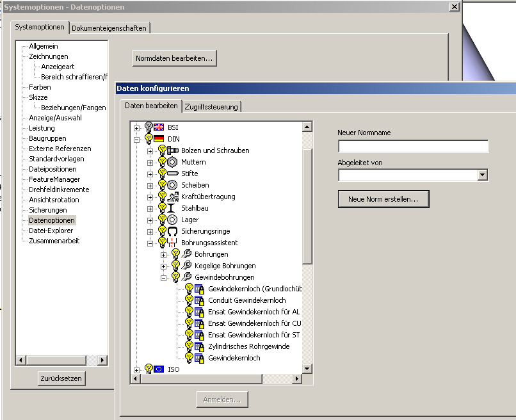Click the pin icon for Stifte
Viewport: 516px width, 420px height.
(173, 173)
